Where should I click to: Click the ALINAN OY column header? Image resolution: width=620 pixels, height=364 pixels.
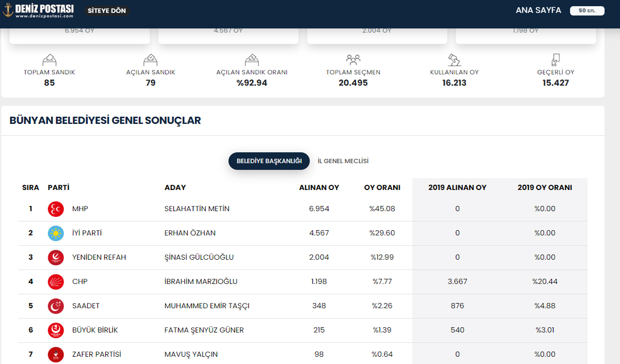(x=319, y=187)
